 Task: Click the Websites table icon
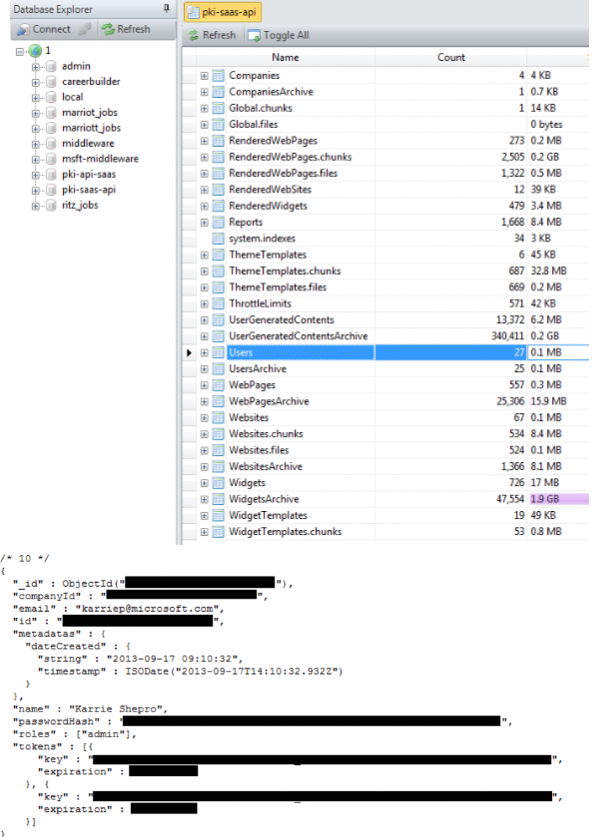pos(218,417)
